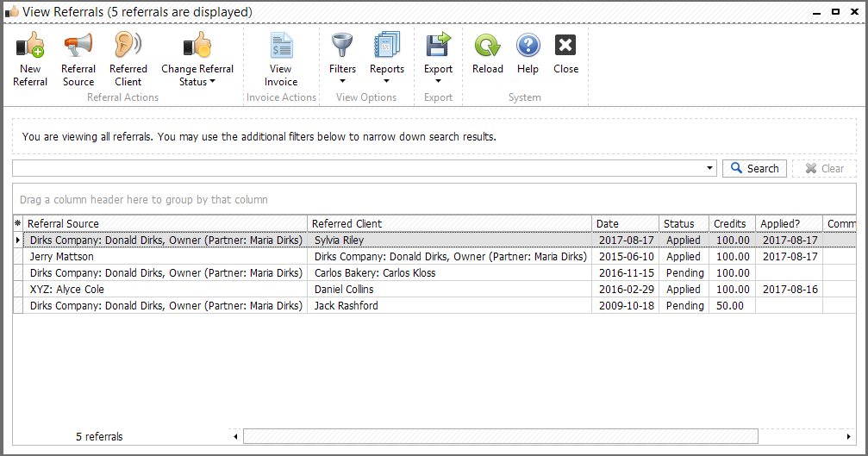The width and height of the screenshot is (868, 456).
Task: Click date cell 2009-10-18
Action: [x=626, y=305]
